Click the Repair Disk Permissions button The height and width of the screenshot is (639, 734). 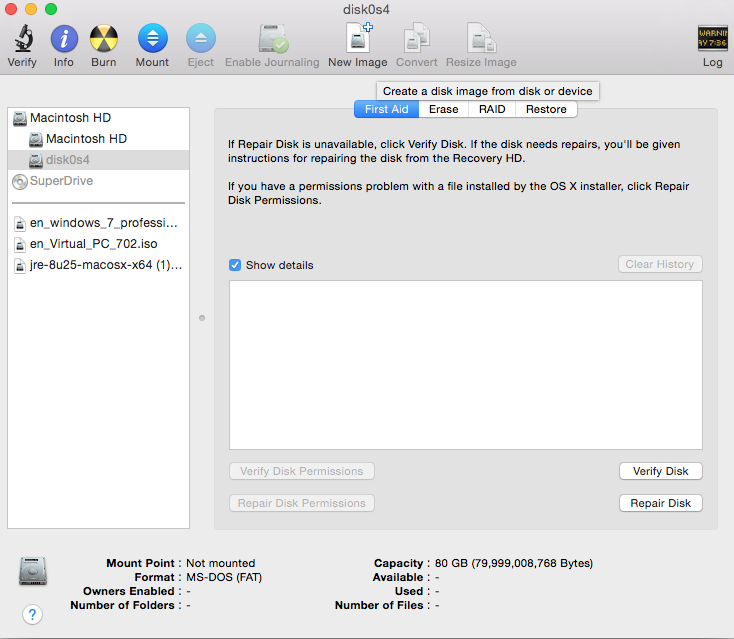click(301, 503)
